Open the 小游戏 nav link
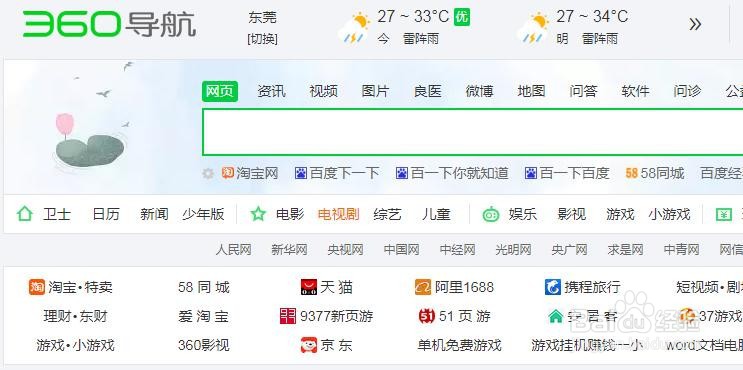Viewport: 743px width, 370px height. tap(670, 214)
